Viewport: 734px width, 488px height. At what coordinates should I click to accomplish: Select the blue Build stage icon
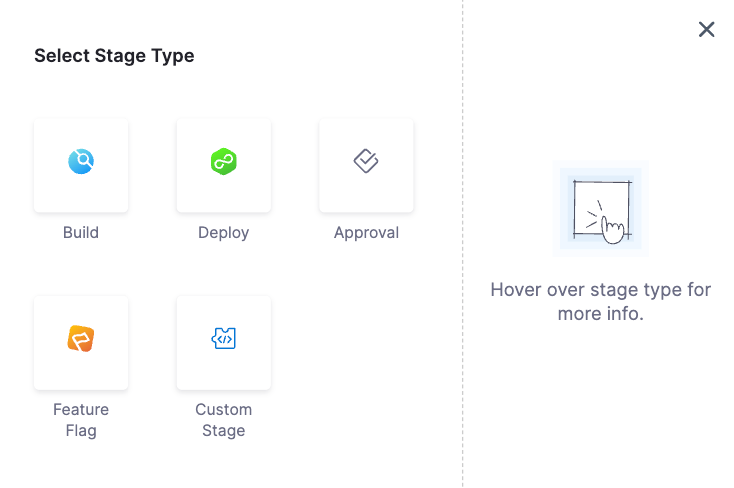pos(81,161)
